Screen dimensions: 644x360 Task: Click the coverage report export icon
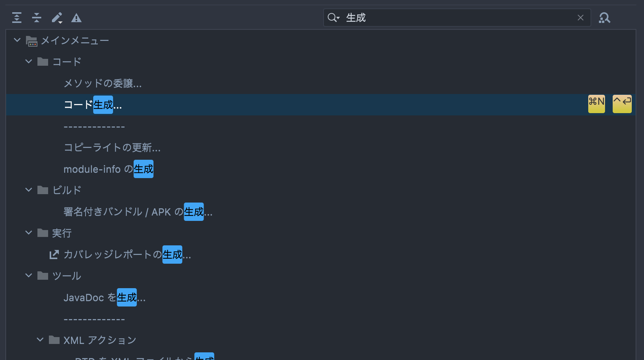54,254
